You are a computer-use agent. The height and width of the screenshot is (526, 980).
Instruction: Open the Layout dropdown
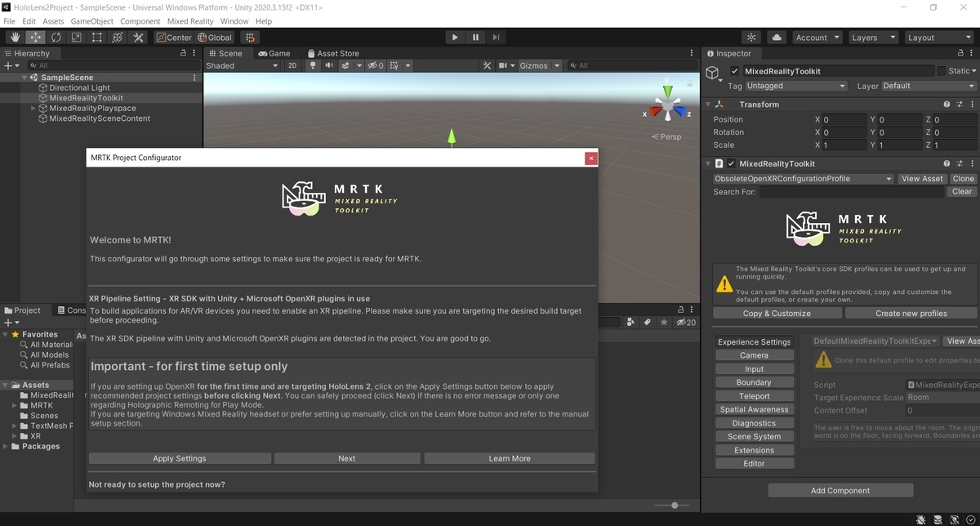click(x=938, y=38)
